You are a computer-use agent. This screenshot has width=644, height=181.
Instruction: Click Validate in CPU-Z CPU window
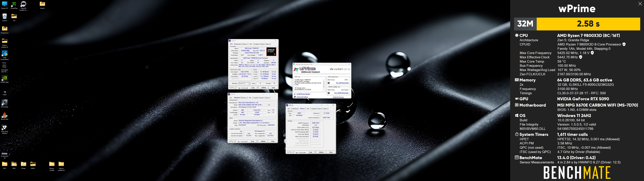coord(264,88)
